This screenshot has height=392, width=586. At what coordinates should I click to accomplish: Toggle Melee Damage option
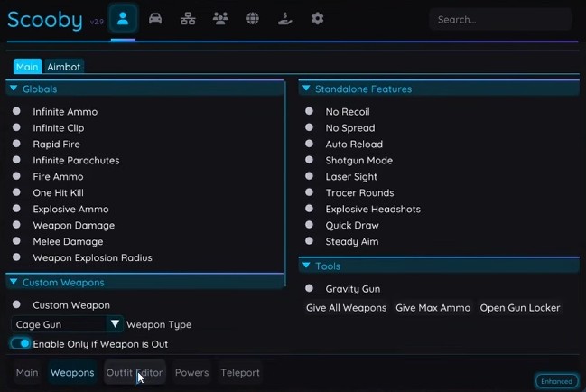[x=16, y=241]
